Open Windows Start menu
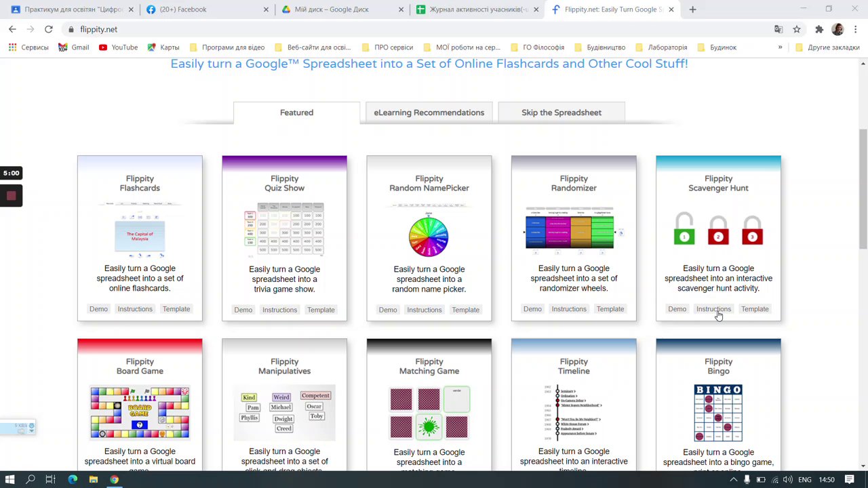This screenshot has height=488, width=868. [x=9, y=479]
